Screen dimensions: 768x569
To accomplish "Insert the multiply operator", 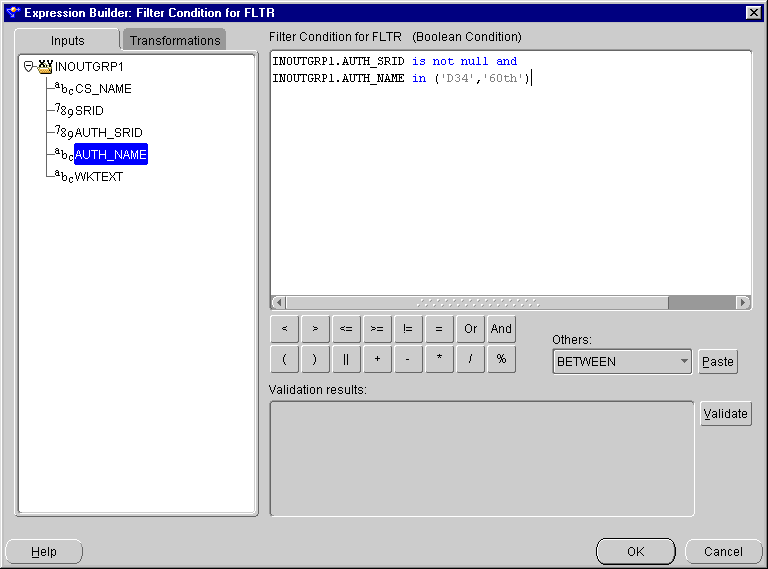I will tap(439, 359).
